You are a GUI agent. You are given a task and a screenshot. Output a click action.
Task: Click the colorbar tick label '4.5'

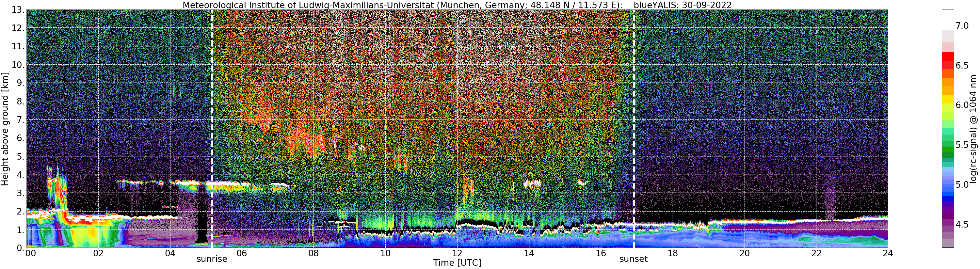click(962, 225)
